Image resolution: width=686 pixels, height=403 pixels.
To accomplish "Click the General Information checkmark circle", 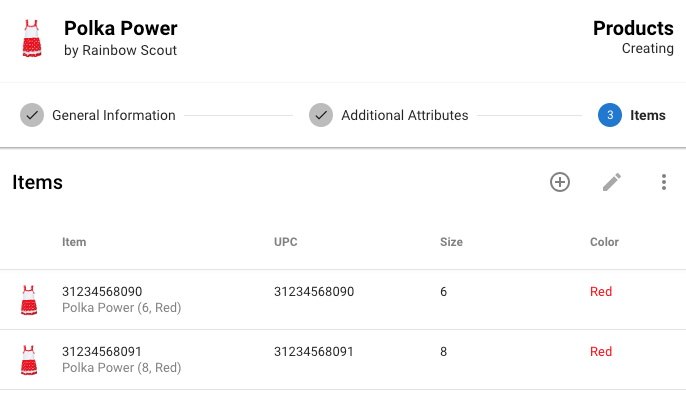I will (32, 115).
